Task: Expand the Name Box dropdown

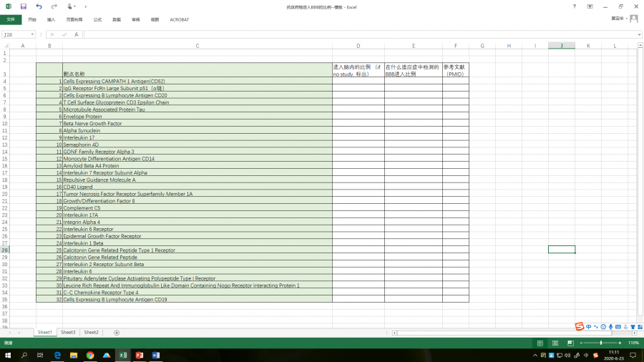Action: point(32,34)
